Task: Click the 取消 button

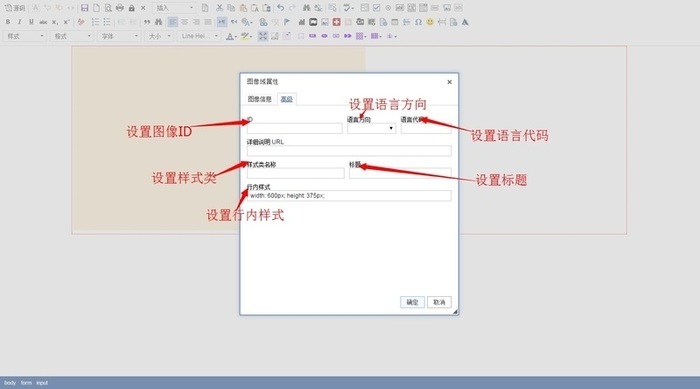Action: (x=439, y=302)
